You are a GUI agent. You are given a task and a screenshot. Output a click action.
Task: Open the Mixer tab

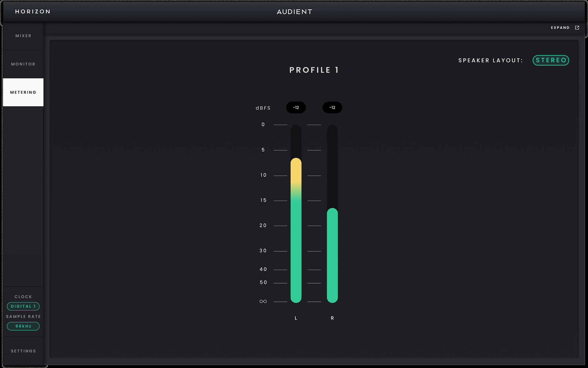[x=23, y=36]
